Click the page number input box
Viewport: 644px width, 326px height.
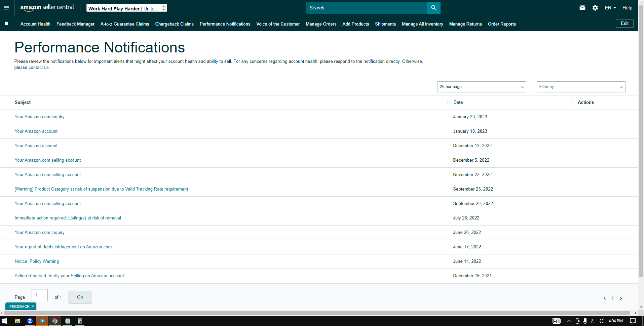pyautogui.click(x=40, y=295)
